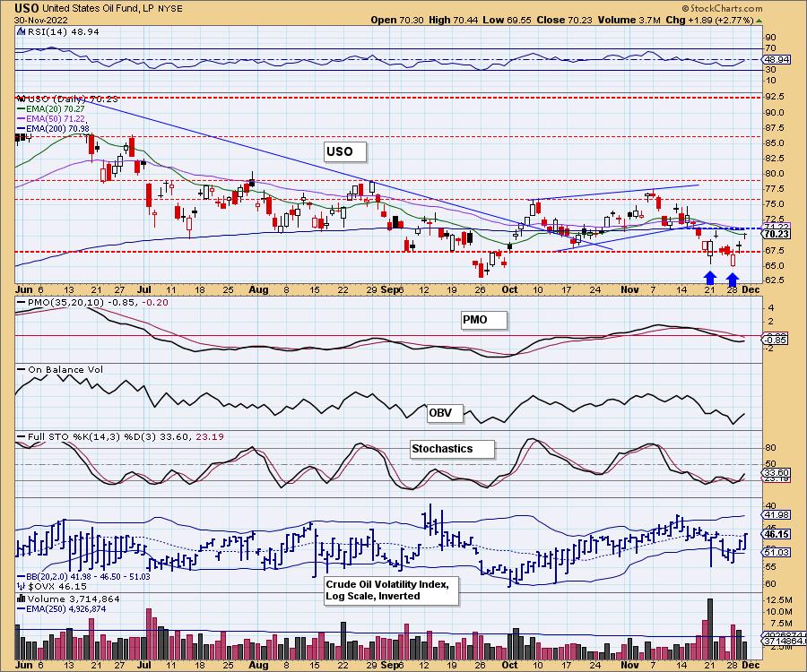This screenshot has height=672, width=807.
Task: Click the 48.94 RSI value tag on right axis
Action: [x=777, y=60]
